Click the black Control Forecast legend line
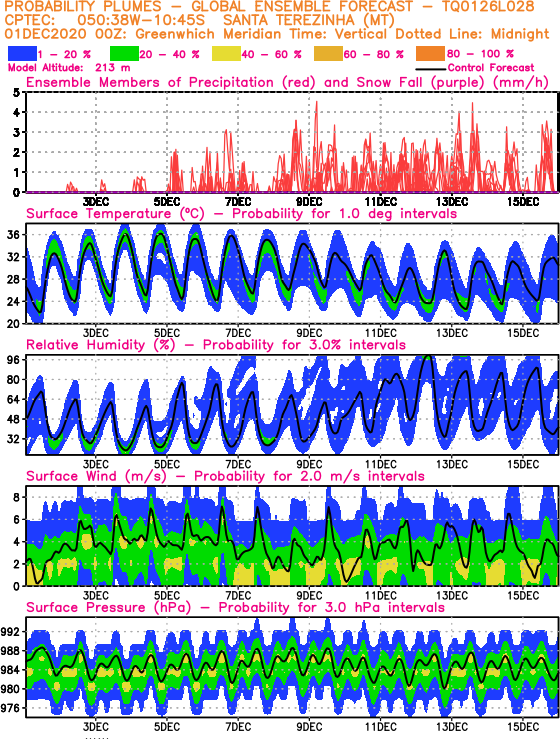This screenshot has width=560, height=739. [x=431, y=69]
